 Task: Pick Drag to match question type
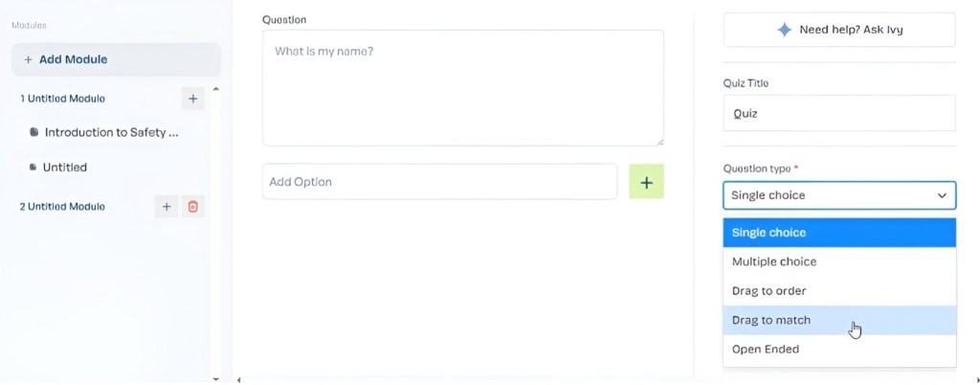click(838, 320)
